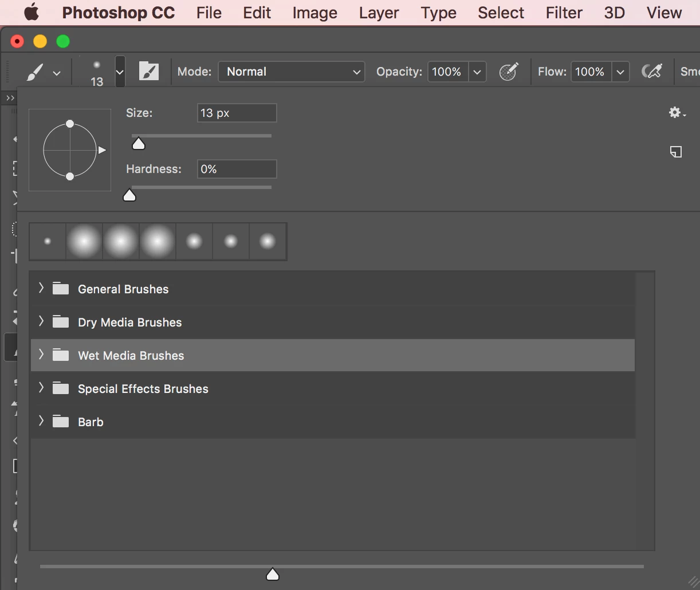The height and width of the screenshot is (590, 700).
Task: Open the File menu
Action: pyautogui.click(x=209, y=13)
